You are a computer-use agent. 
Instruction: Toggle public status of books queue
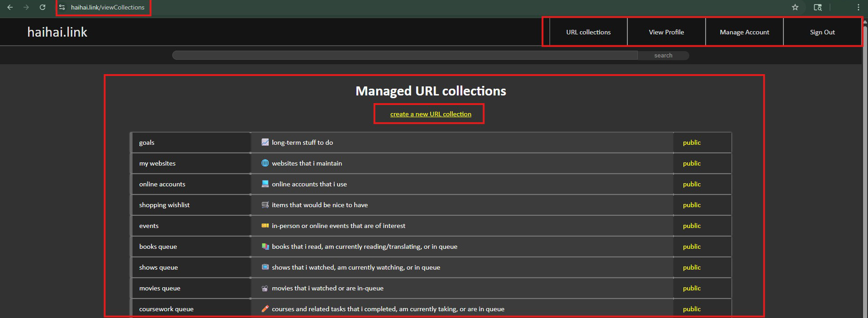coord(691,247)
